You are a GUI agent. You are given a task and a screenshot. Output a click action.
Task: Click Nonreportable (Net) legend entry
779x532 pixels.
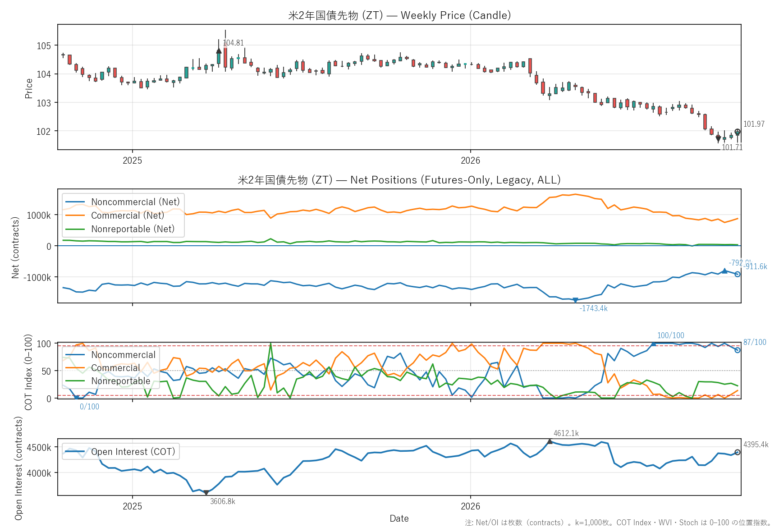[133, 229]
